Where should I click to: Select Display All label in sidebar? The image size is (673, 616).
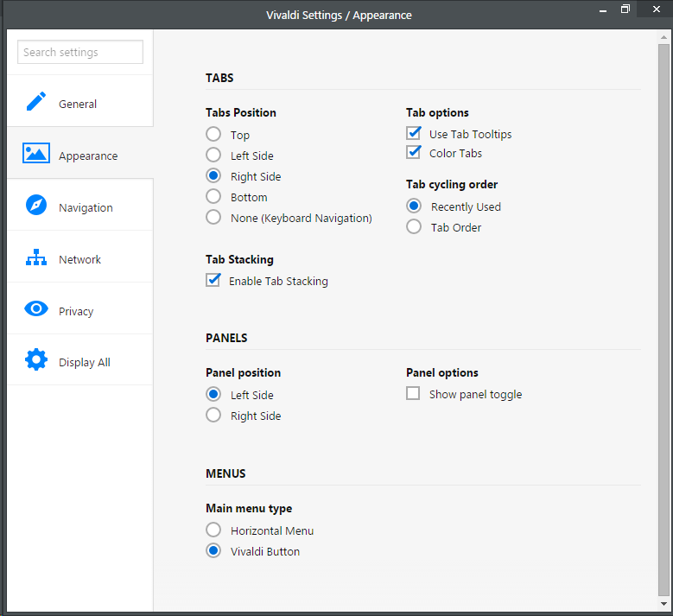pos(85,362)
